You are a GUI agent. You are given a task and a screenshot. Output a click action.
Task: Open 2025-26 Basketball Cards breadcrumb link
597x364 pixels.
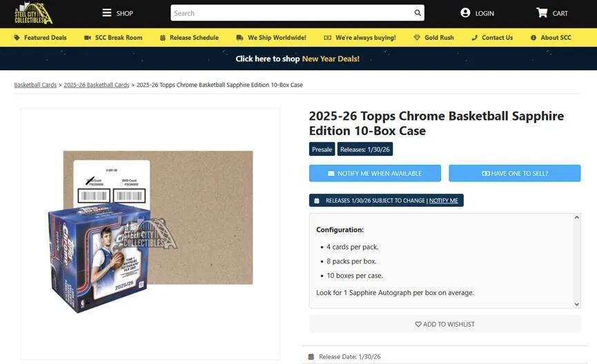click(97, 85)
